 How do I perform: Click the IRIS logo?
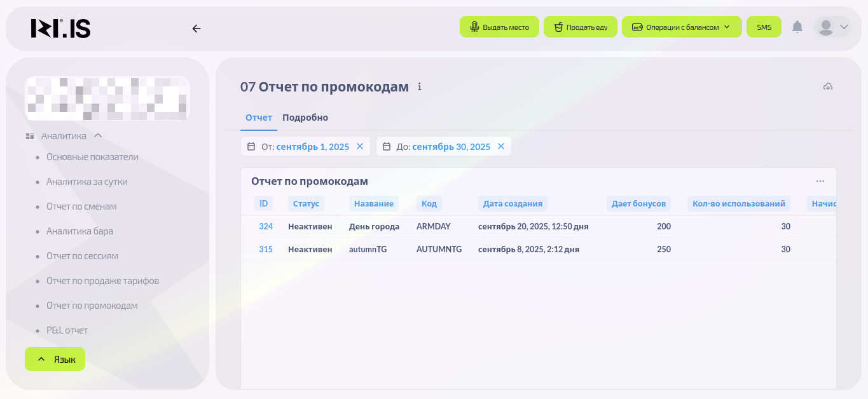tap(61, 29)
